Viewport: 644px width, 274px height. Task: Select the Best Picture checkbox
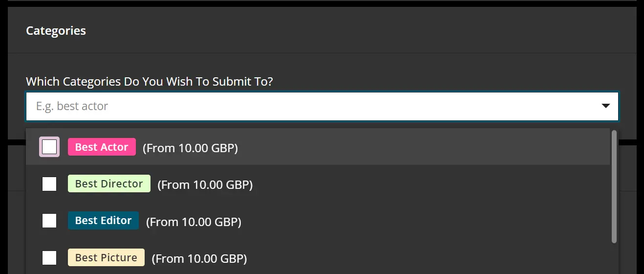49,257
